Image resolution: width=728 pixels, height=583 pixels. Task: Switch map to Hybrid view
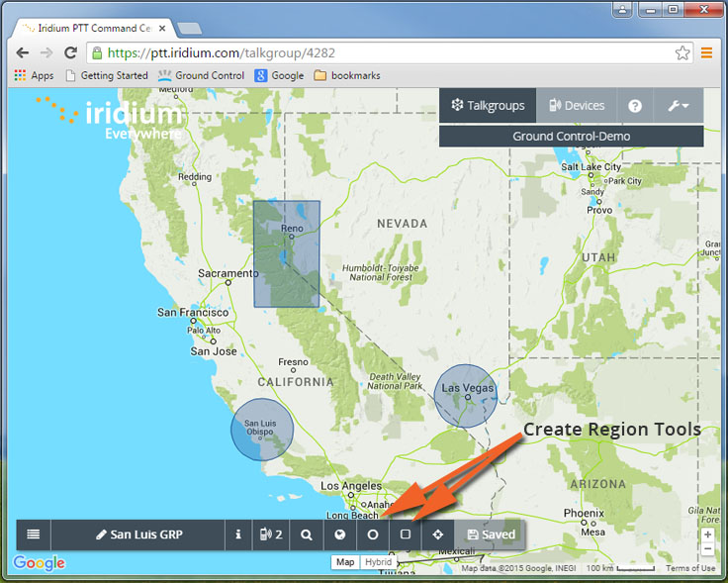click(378, 562)
